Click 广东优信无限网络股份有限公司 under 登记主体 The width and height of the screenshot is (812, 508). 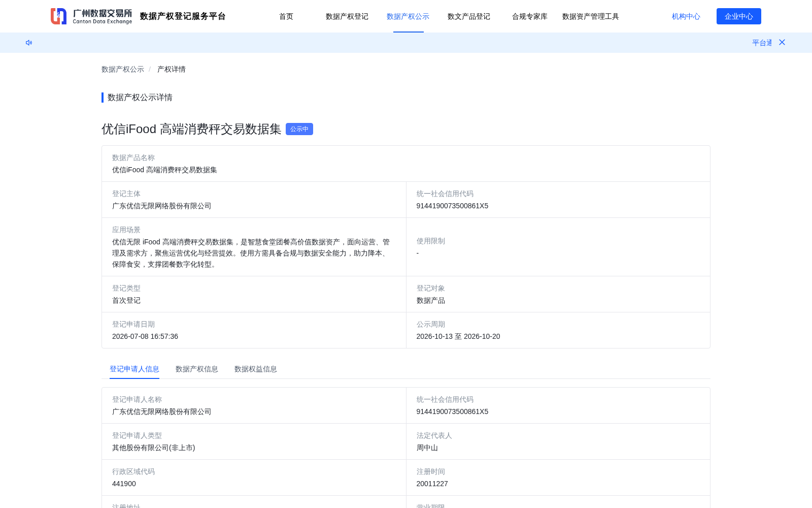click(162, 206)
